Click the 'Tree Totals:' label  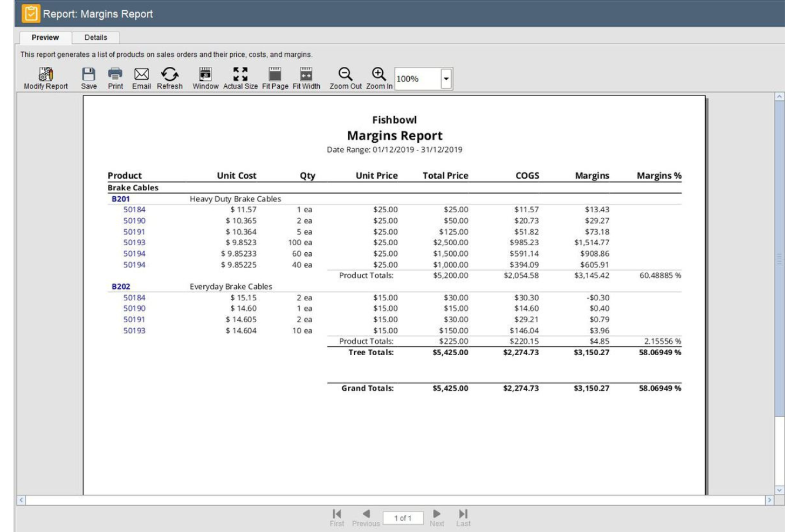[x=371, y=353]
